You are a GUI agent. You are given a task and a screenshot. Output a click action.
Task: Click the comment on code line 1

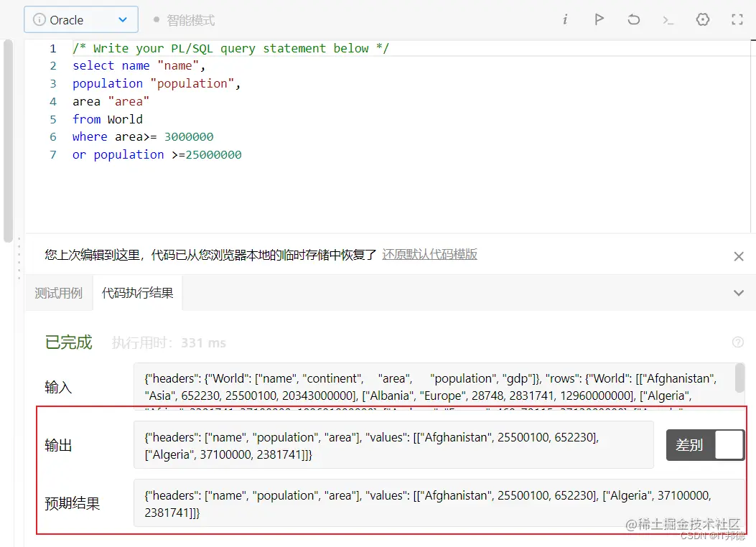pos(230,48)
